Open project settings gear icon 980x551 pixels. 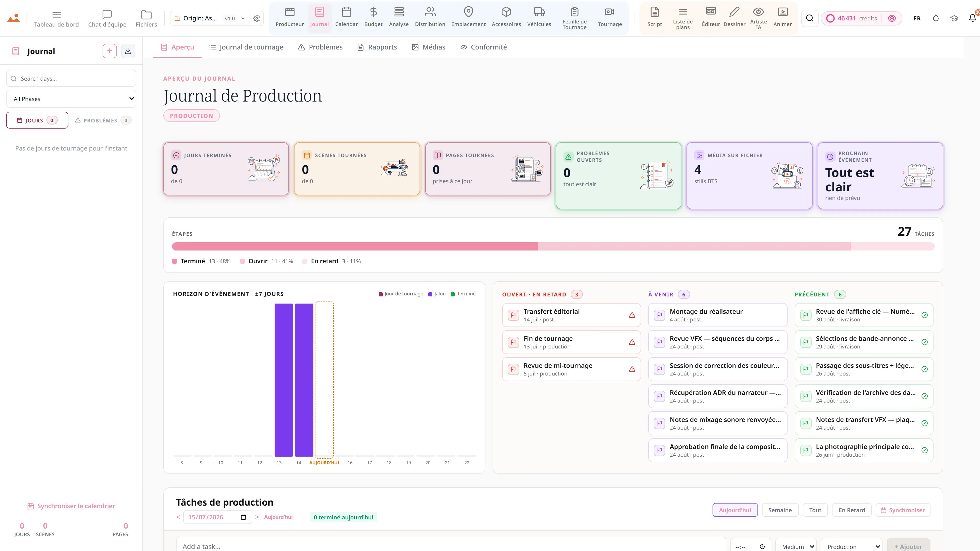point(257,18)
